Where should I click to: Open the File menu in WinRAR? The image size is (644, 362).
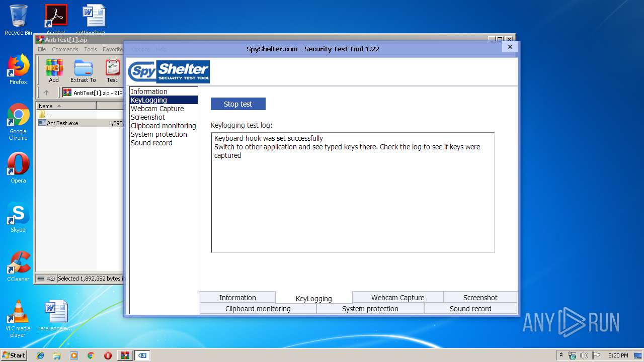click(x=42, y=49)
